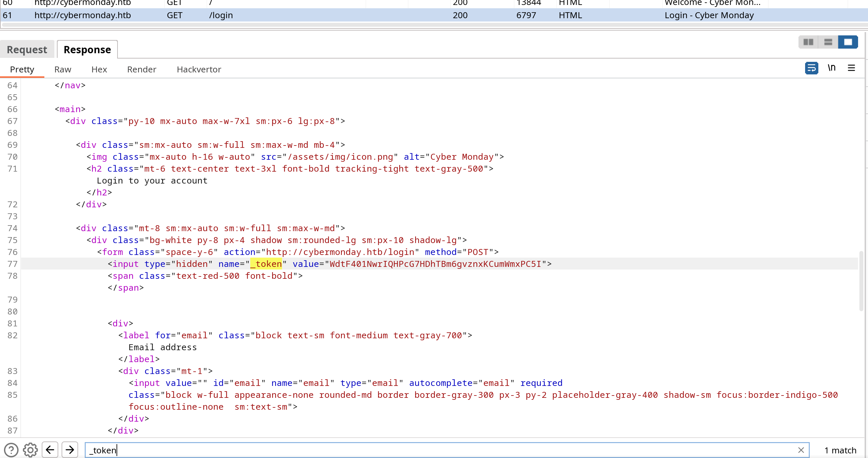Select history row 60 Welcome page
Viewport: 868px width, 458px height.
click(434, 3)
